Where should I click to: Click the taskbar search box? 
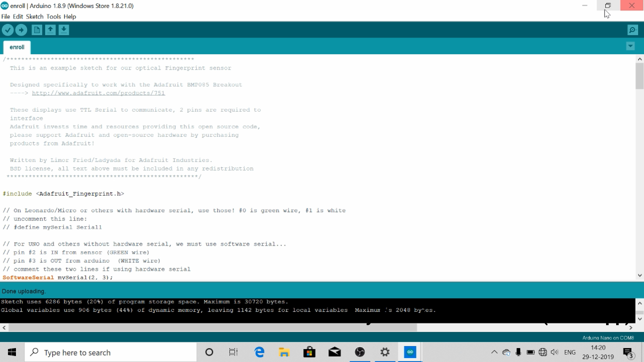pyautogui.click(x=110, y=352)
